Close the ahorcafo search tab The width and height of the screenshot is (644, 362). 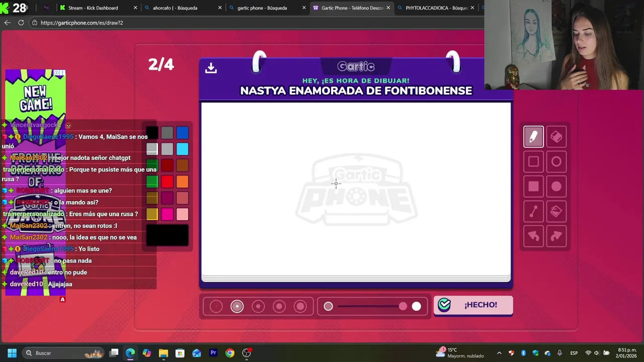(220, 8)
